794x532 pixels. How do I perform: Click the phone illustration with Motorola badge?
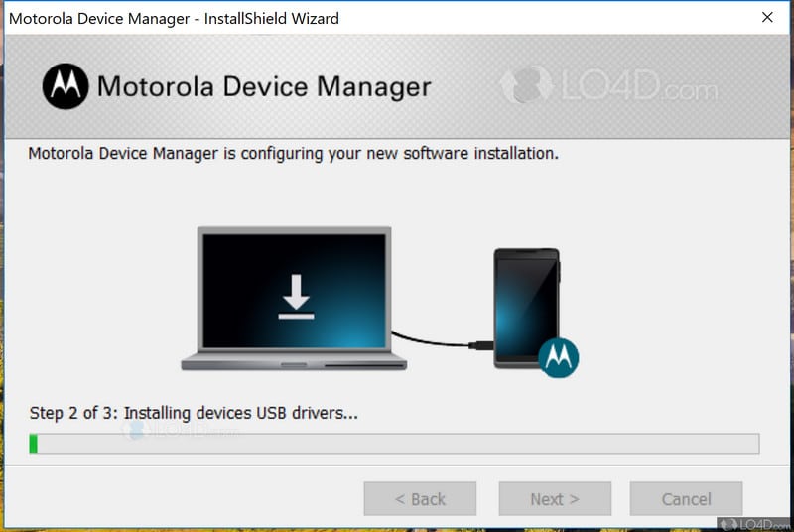click(x=536, y=313)
